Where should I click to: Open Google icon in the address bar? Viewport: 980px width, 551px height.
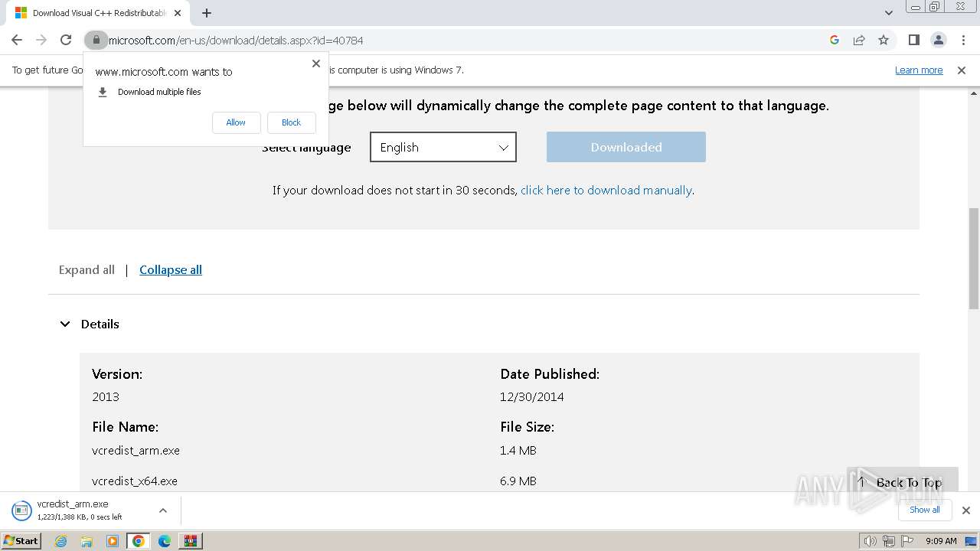click(x=835, y=40)
